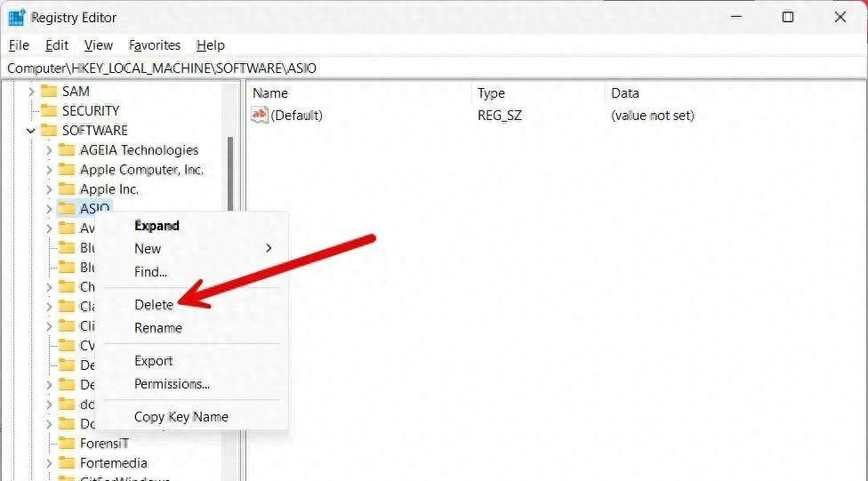
Task: Maximize the Registry Editor window
Action: tap(788, 17)
